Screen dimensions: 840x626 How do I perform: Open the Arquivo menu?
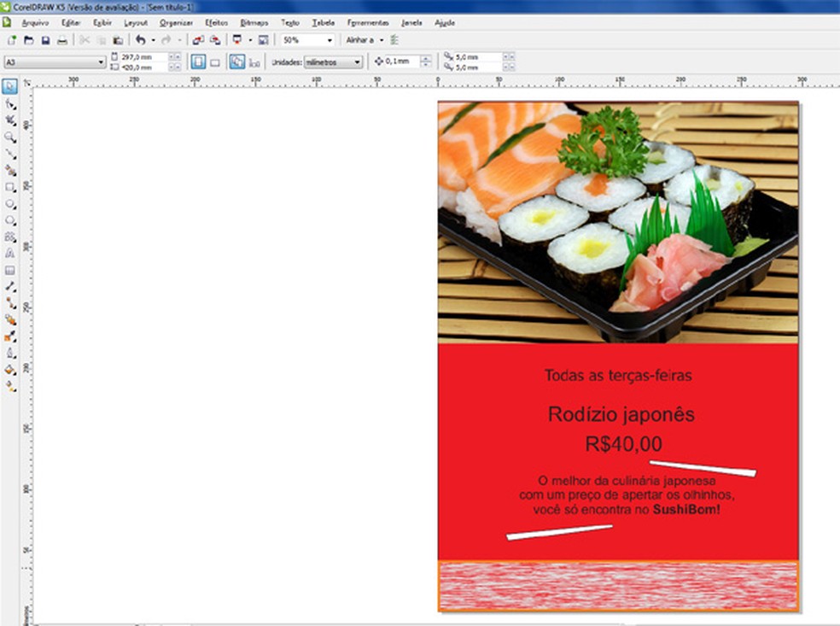[x=35, y=23]
